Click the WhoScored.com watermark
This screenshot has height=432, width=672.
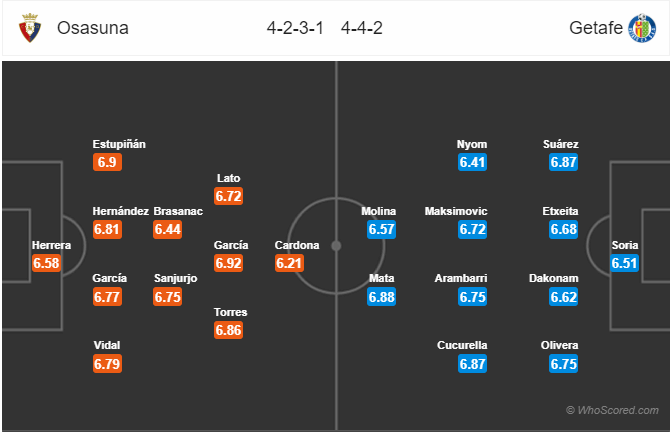click(612, 410)
